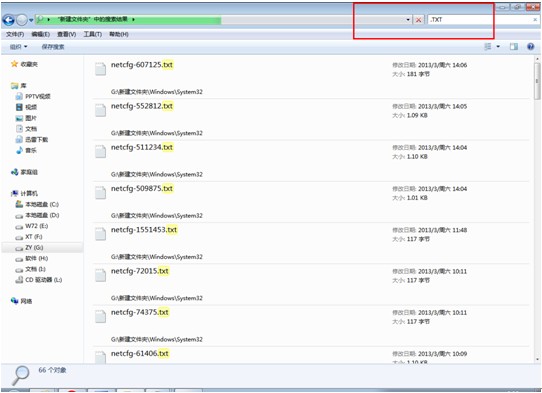The image size is (542, 393).
Task: Open address bar history dropdown arrow
Action: point(408,20)
